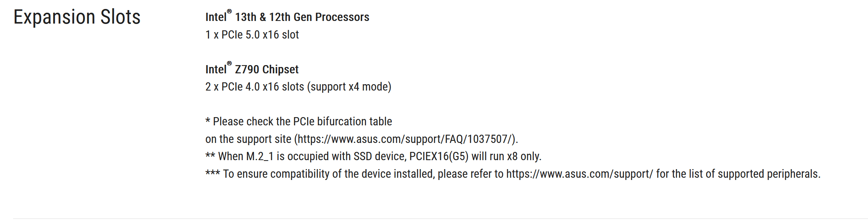Click the '2 x PCIe 4.0 x16 slots' text

pyautogui.click(x=255, y=87)
